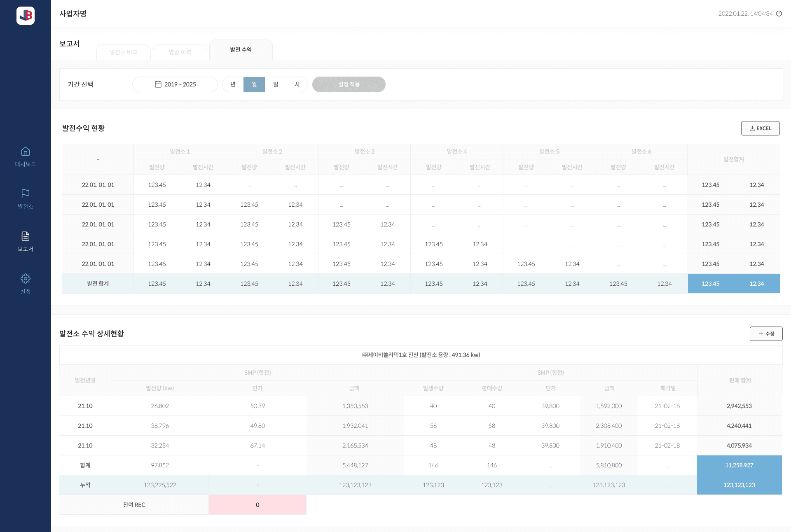Click the calendar icon in the period selector
Viewport: 791px width, 532px height.
click(x=159, y=84)
